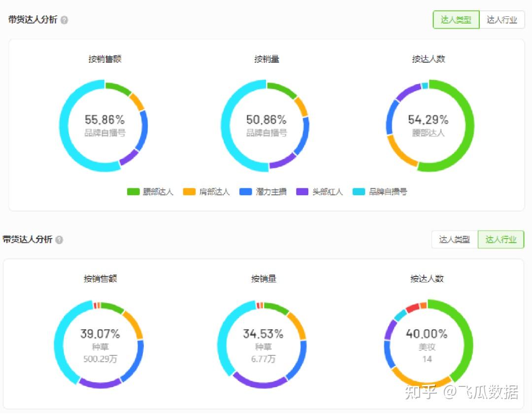Click purple segment of top 按销量 donut
The height and width of the screenshot is (414, 532).
(x=284, y=162)
